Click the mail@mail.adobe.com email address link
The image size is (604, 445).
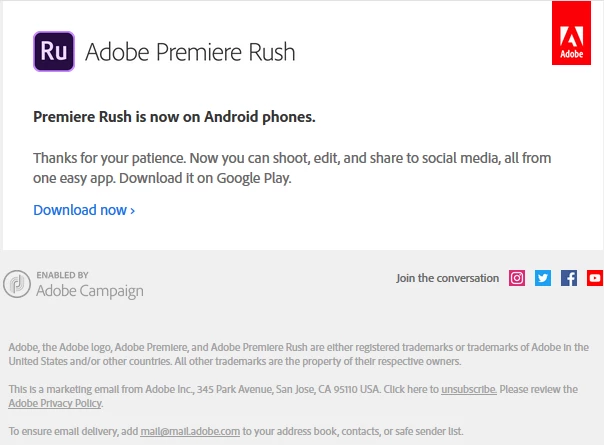(190, 432)
